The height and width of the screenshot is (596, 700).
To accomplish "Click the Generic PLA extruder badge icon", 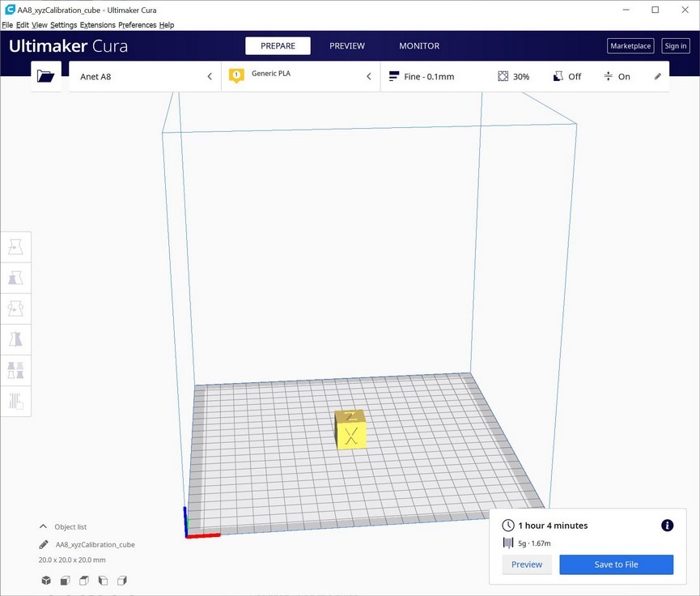I will click(236, 75).
